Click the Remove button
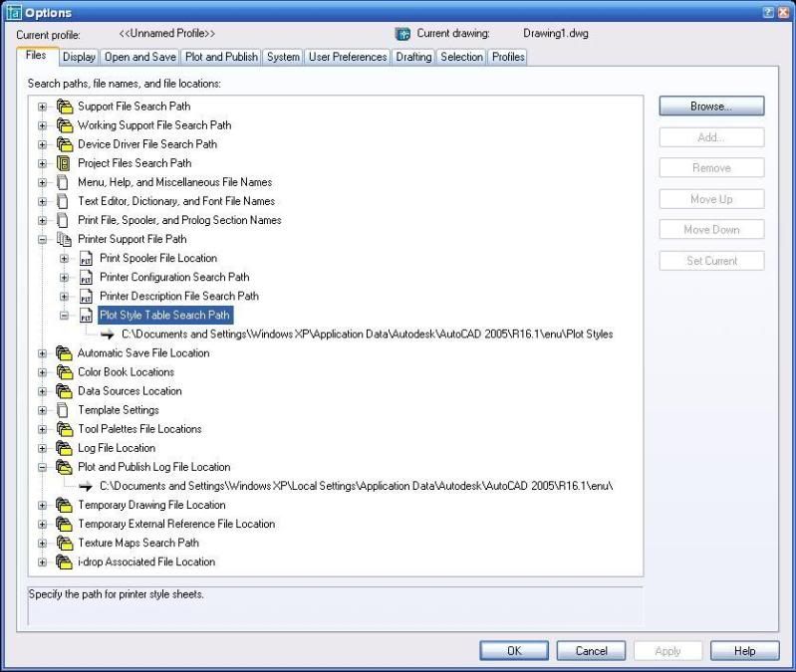Image resolution: width=796 pixels, height=672 pixels. point(711,168)
